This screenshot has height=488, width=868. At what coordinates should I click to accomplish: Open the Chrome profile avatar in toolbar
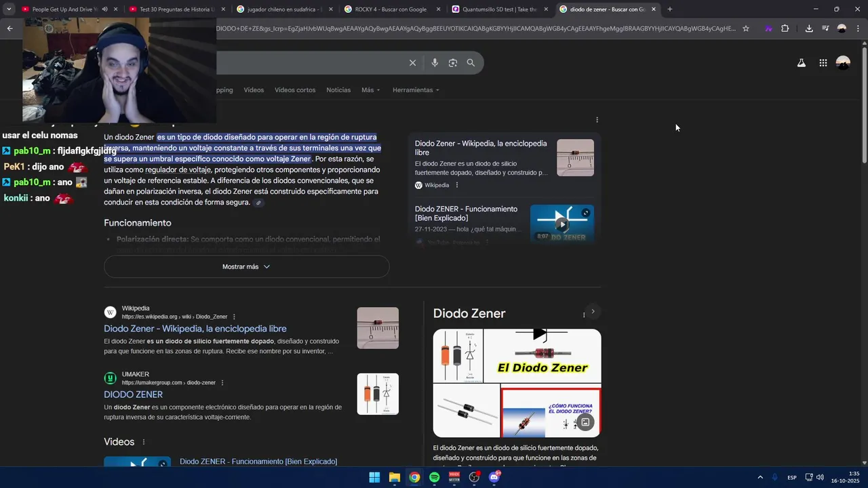pyautogui.click(x=842, y=28)
